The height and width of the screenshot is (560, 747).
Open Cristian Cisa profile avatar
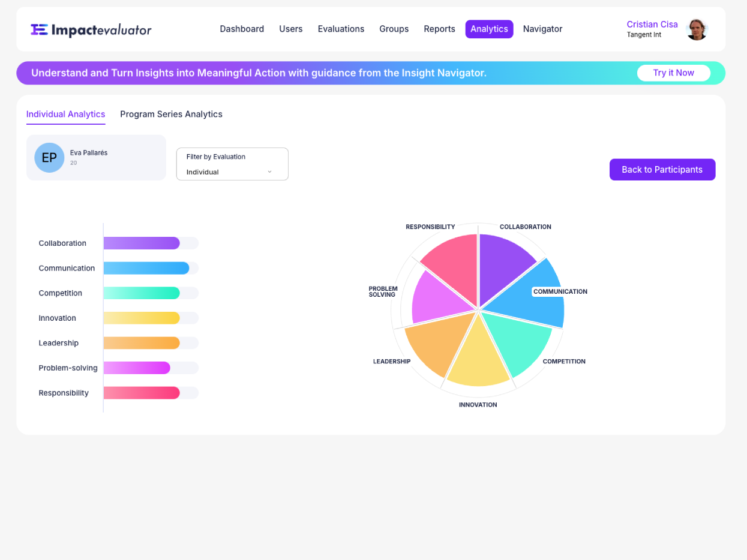[697, 29]
